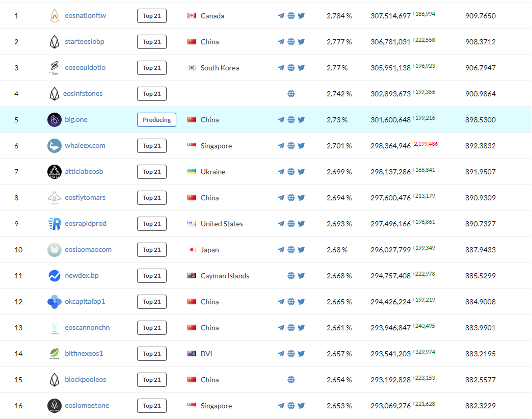Click the eosrapidprod logo
This screenshot has height=419, width=532.
[x=55, y=224]
